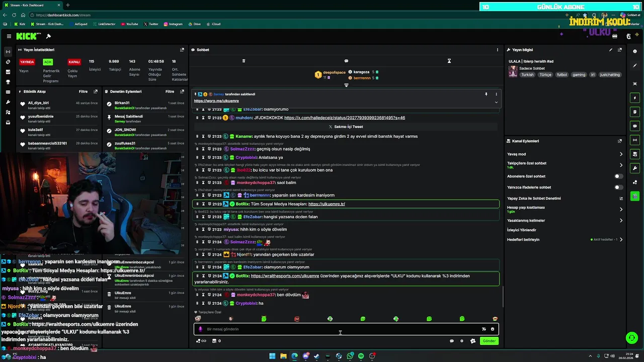Click the info icon in right sidebar
This screenshot has width=644, height=362.
635,51
